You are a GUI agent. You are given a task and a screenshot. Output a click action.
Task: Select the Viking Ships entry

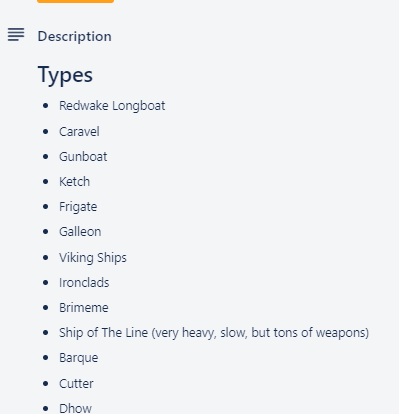pyautogui.click(x=93, y=258)
